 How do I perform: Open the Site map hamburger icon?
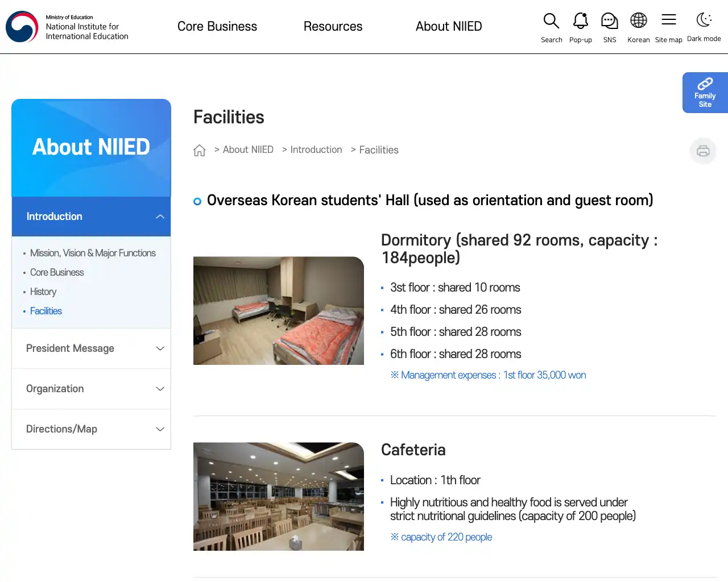point(668,20)
